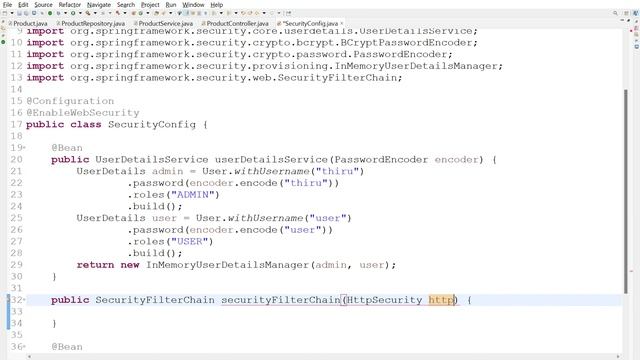Switch to the ProductController.java tab

(235, 23)
